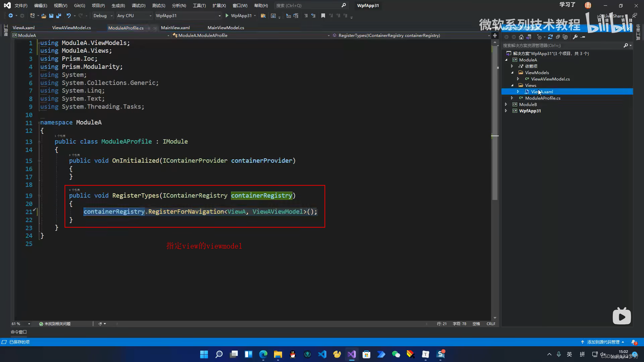Click Show All Files icon in Solution Explorer
The width and height of the screenshot is (644, 362).
coord(565,37)
